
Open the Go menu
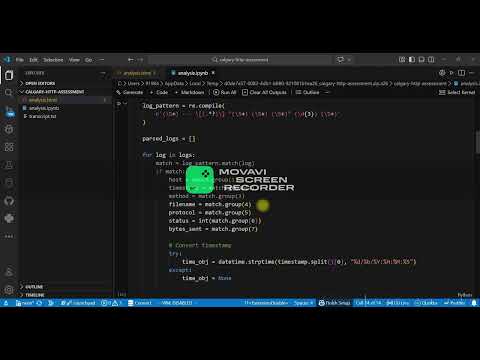coord(88,60)
